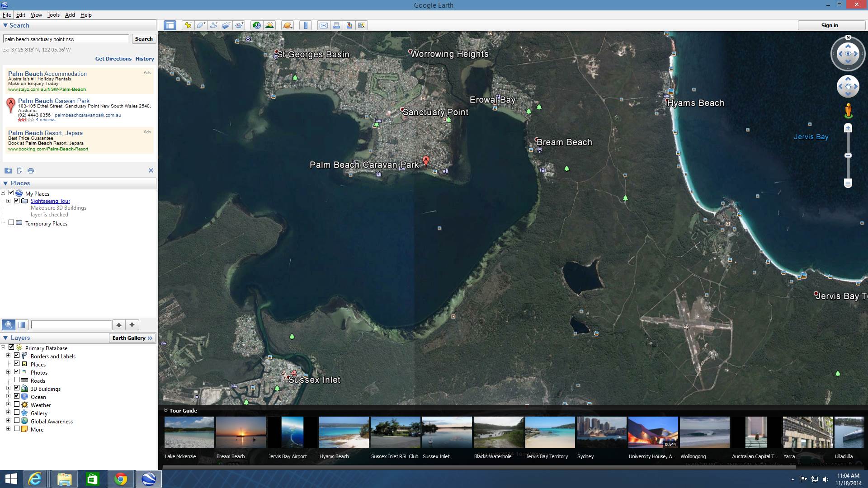Open the Add Polygon tool
The width and height of the screenshot is (868, 488).
point(201,25)
